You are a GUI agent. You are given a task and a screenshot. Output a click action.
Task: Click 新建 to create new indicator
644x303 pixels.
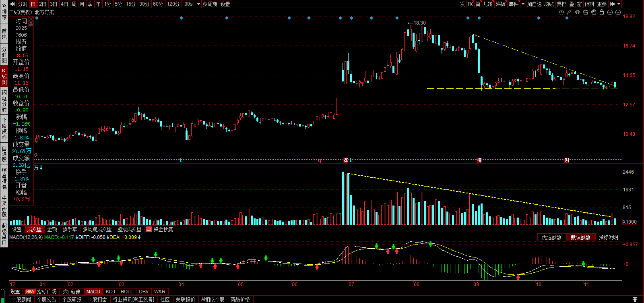click(x=72, y=292)
